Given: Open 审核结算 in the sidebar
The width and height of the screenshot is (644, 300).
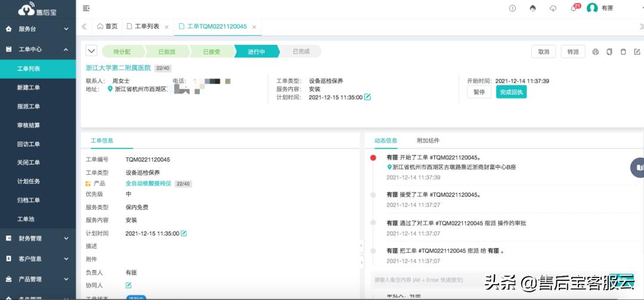Looking at the screenshot, I should [29, 125].
